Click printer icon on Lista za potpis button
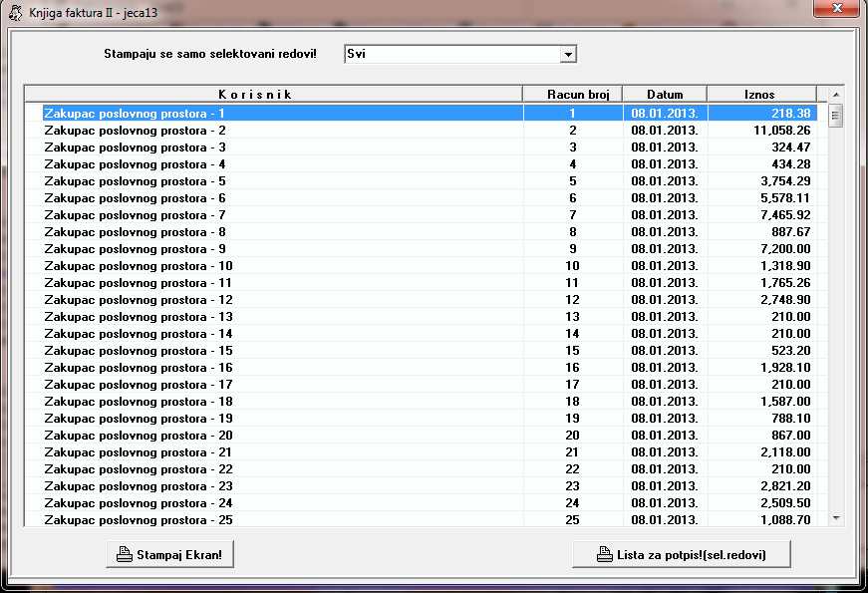 tap(605, 554)
